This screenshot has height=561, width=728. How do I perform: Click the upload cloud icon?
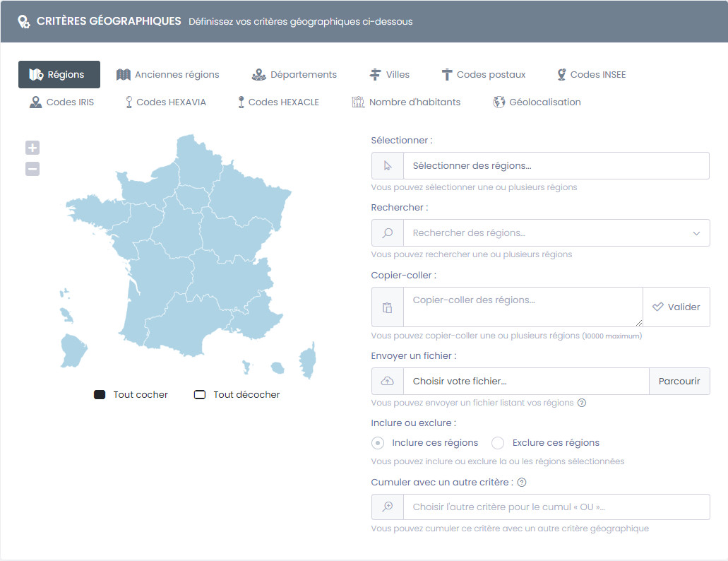(387, 381)
